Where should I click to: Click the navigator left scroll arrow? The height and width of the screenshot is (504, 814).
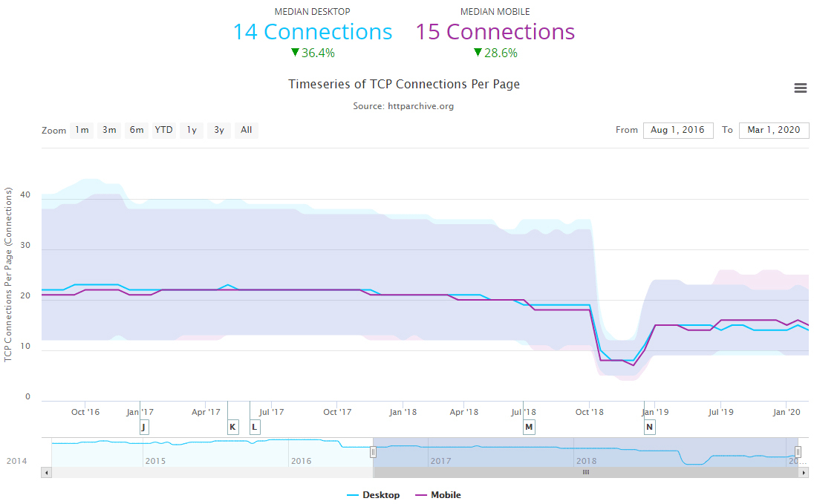[x=46, y=472]
